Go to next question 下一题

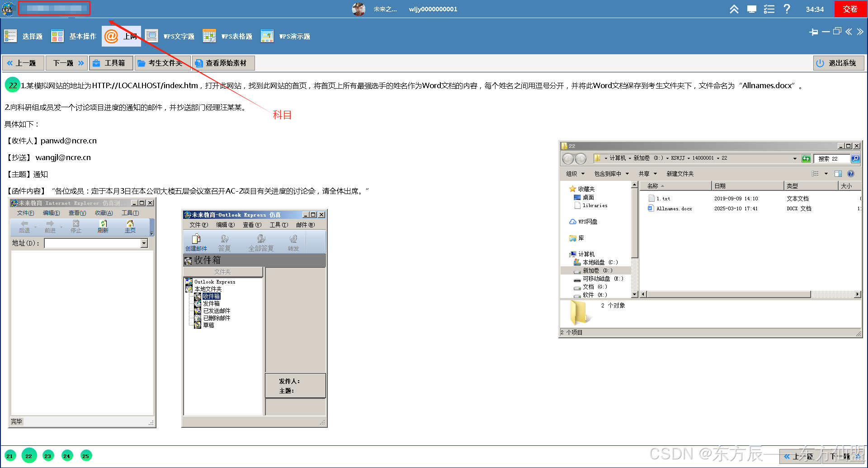(x=66, y=63)
